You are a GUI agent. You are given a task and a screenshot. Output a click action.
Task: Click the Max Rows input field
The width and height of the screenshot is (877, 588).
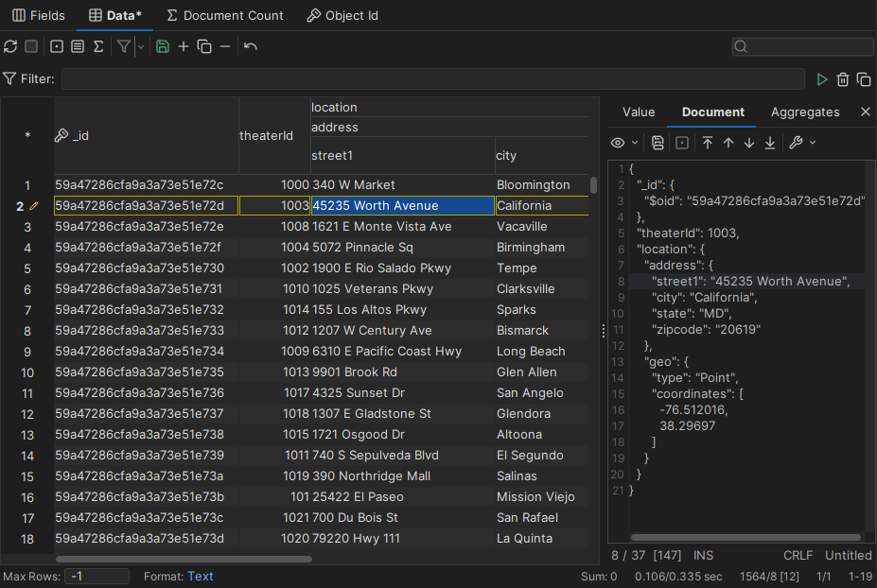(x=96, y=575)
